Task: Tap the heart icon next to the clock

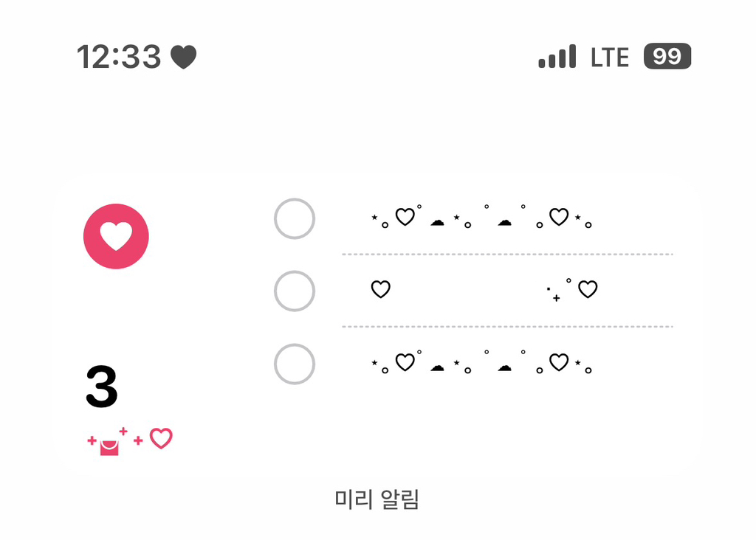Action: coord(184,57)
